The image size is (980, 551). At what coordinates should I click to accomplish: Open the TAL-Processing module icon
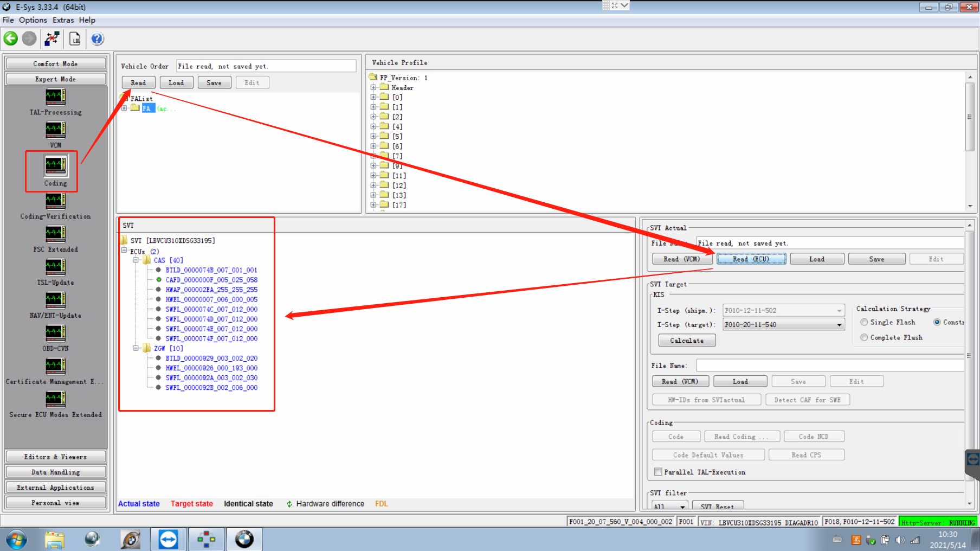pyautogui.click(x=55, y=97)
